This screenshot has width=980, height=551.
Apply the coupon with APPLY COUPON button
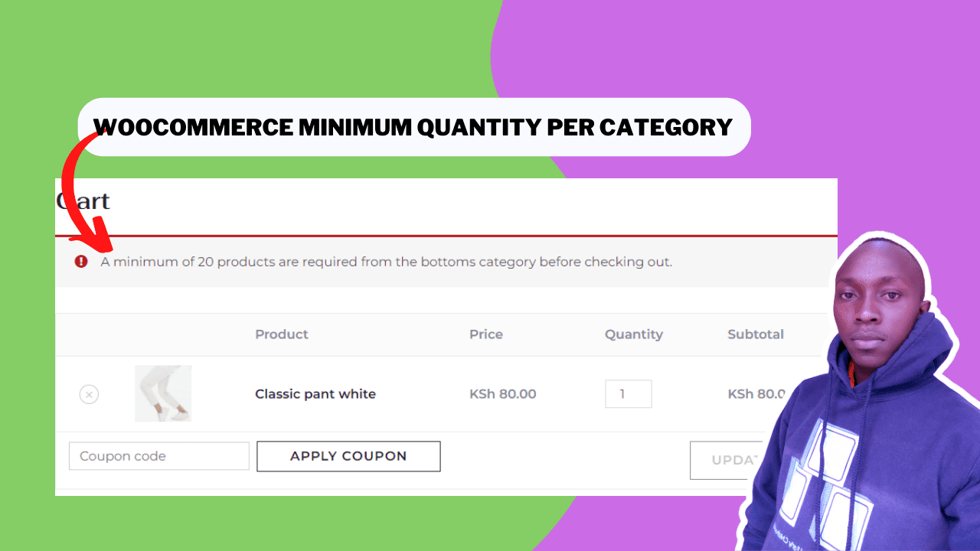tap(348, 456)
